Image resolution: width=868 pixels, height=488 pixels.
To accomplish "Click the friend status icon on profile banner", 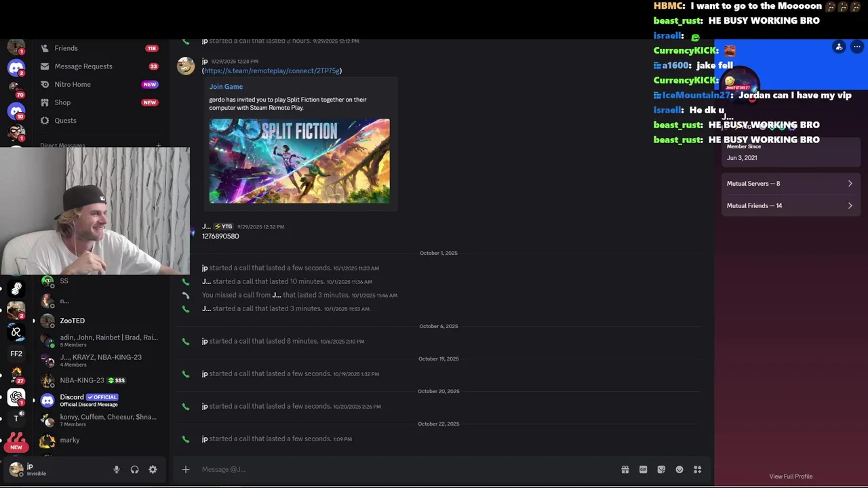I will tap(839, 47).
